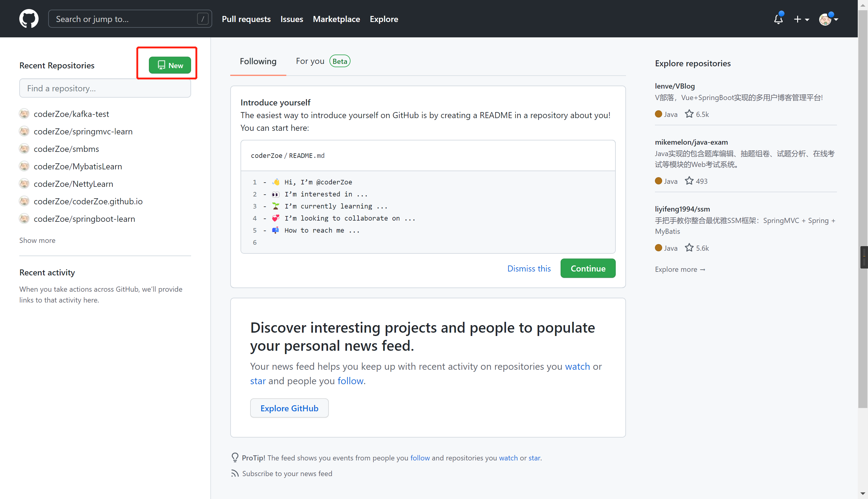Open the user avatar menu
The image size is (868, 499).
click(x=828, y=19)
